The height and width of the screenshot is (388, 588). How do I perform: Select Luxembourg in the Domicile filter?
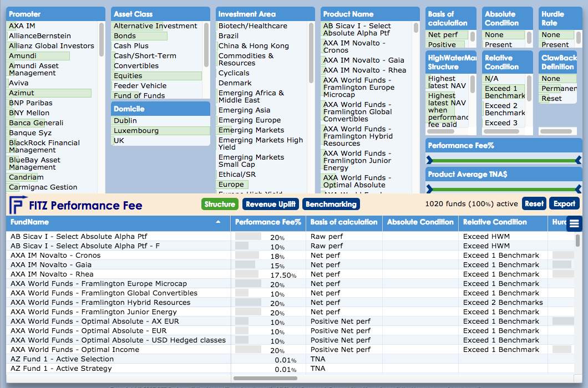tap(136, 131)
